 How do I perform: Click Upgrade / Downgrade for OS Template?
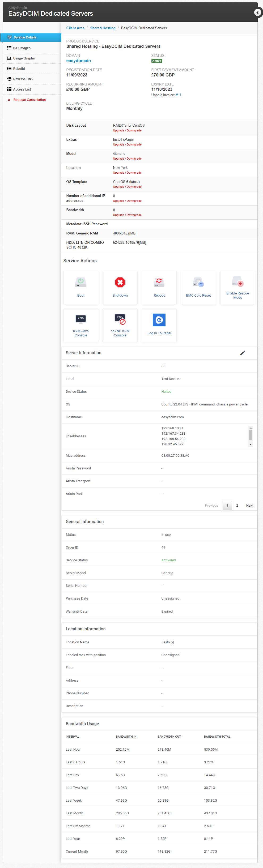tap(127, 187)
